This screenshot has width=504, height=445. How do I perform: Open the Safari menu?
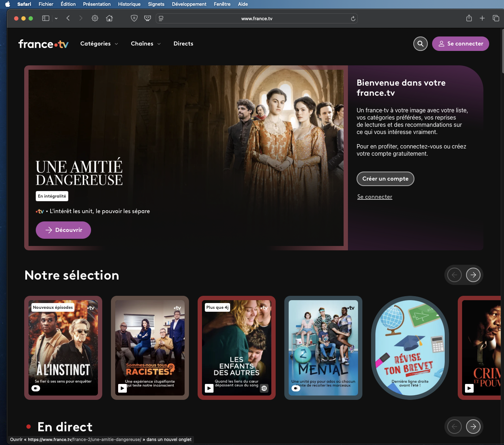(24, 4)
